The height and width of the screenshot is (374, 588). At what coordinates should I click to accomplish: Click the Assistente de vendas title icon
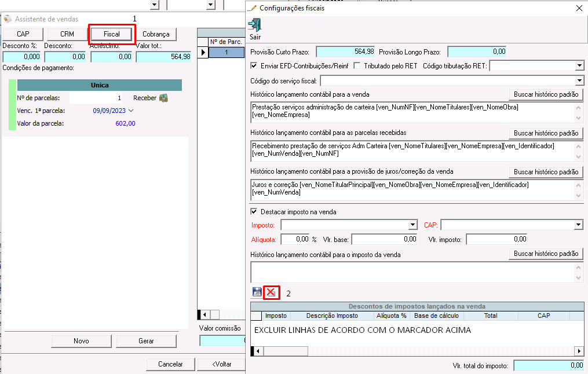pyautogui.click(x=8, y=19)
